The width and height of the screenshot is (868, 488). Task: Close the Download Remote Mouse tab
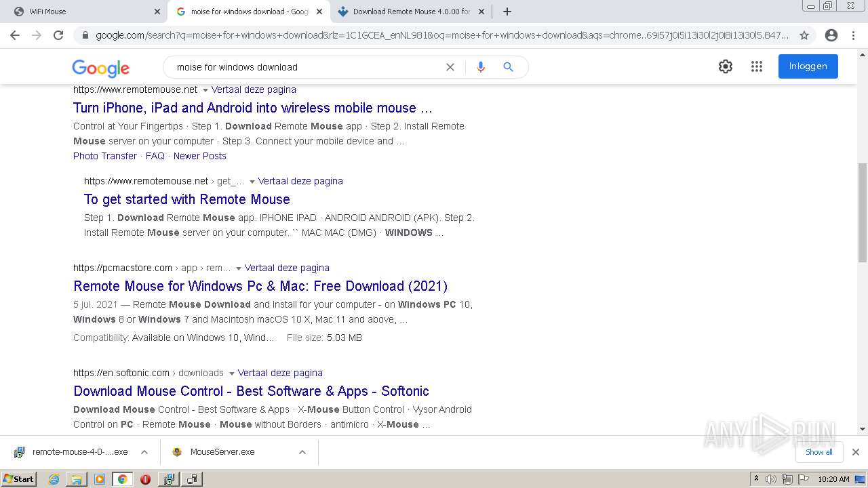coord(481,12)
